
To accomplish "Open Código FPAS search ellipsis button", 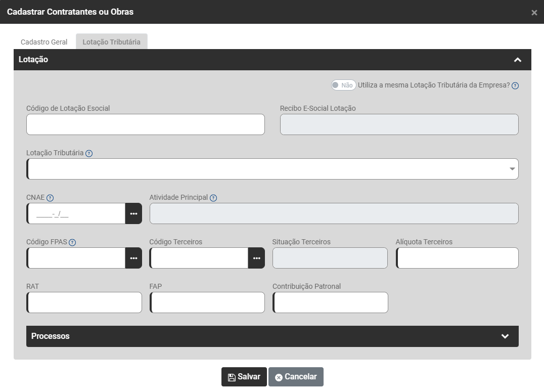I will [133, 258].
